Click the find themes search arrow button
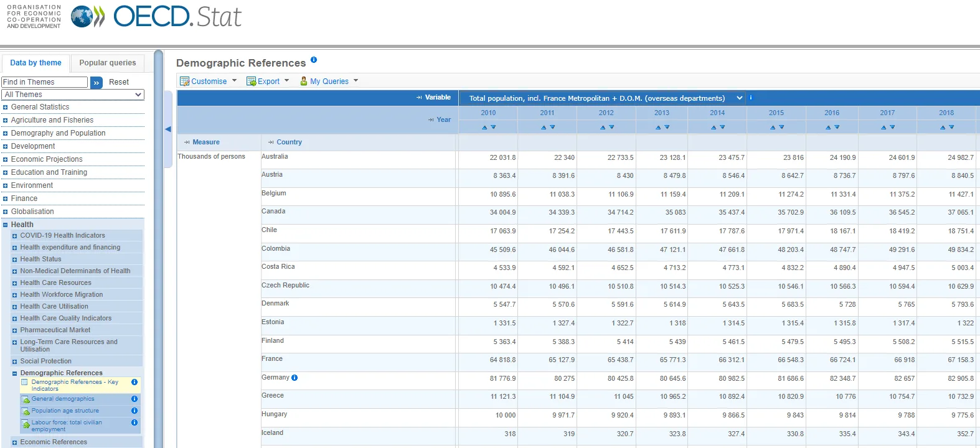Viewport: 980px width, 448px height. (x=96, y=82)
